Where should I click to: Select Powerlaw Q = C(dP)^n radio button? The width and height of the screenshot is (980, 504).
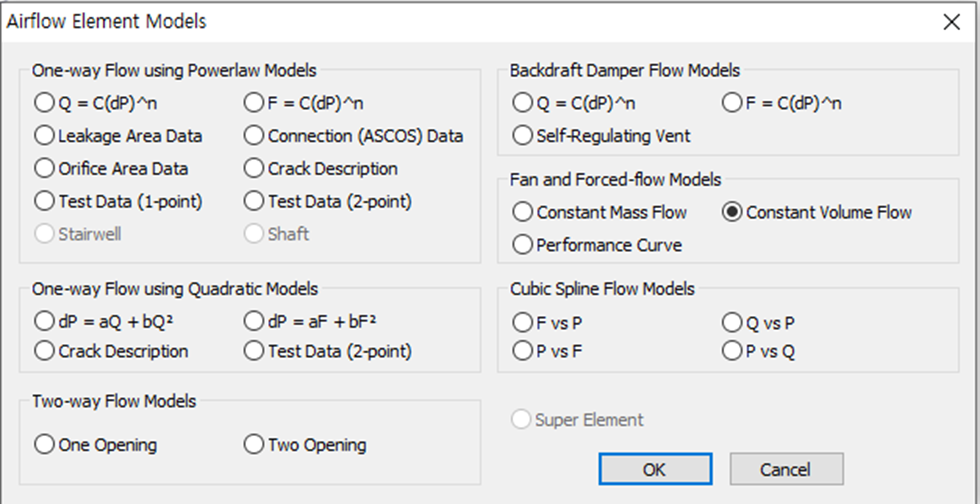coord(44,102)
